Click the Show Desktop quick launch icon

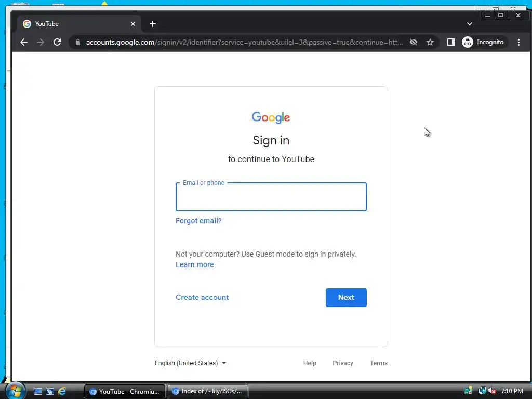(37, 391)
